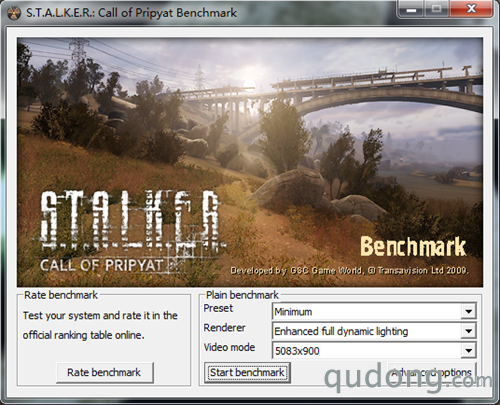This screenshot has width=500, height=405.
Task: Click the official ranking table description text
Action: (100, 325)
